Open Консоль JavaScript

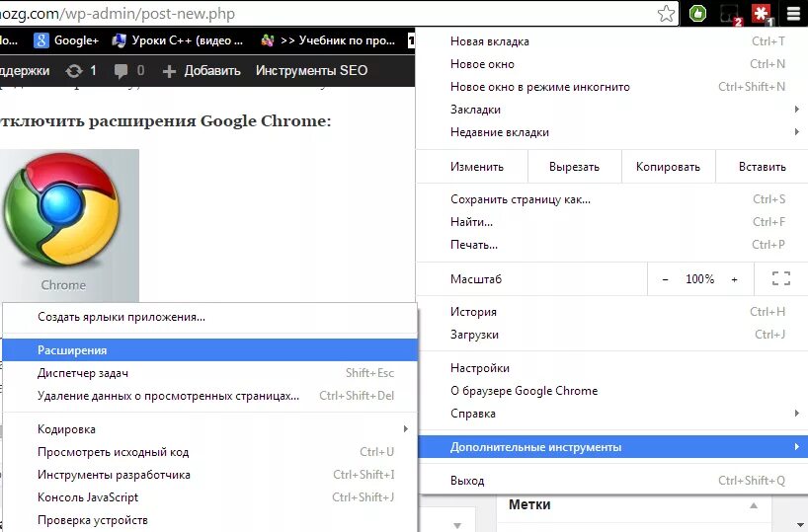tap(209, 496)
